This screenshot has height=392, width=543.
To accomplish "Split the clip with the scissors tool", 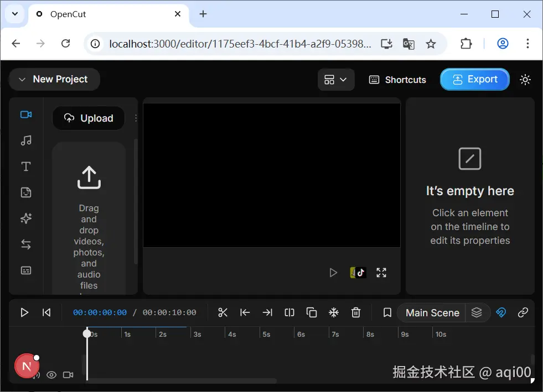I will click(223, 312).
